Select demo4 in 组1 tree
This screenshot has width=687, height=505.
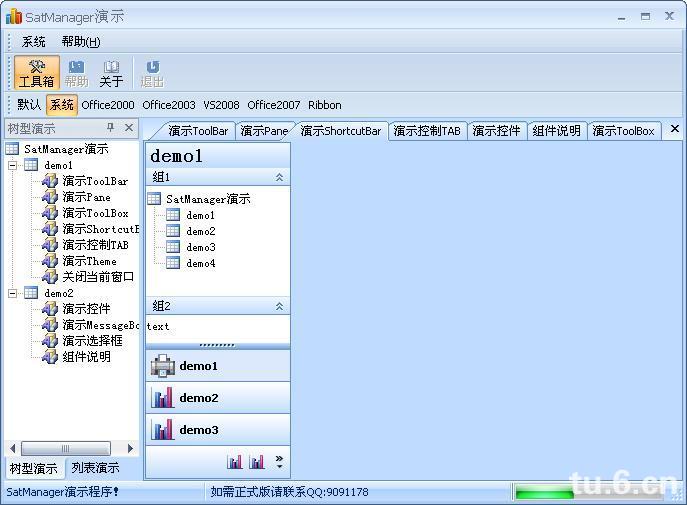(201, 263)
